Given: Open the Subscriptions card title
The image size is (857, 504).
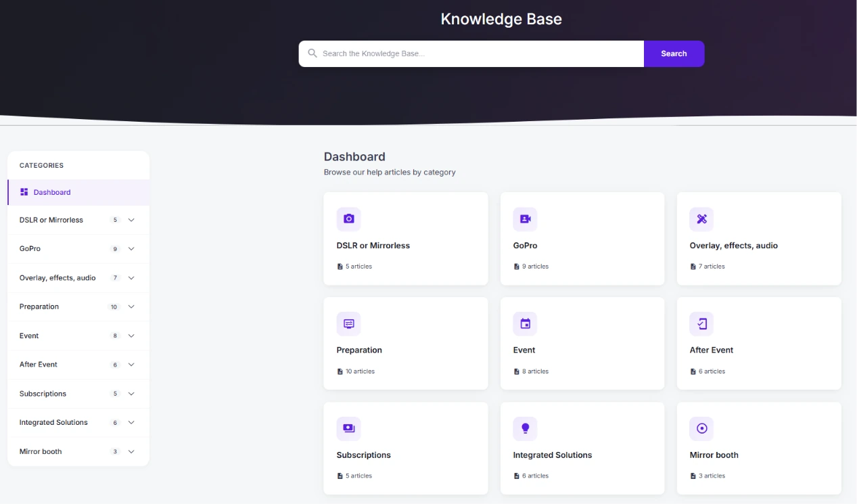Looking at the screenshot, I should point(364,455).
